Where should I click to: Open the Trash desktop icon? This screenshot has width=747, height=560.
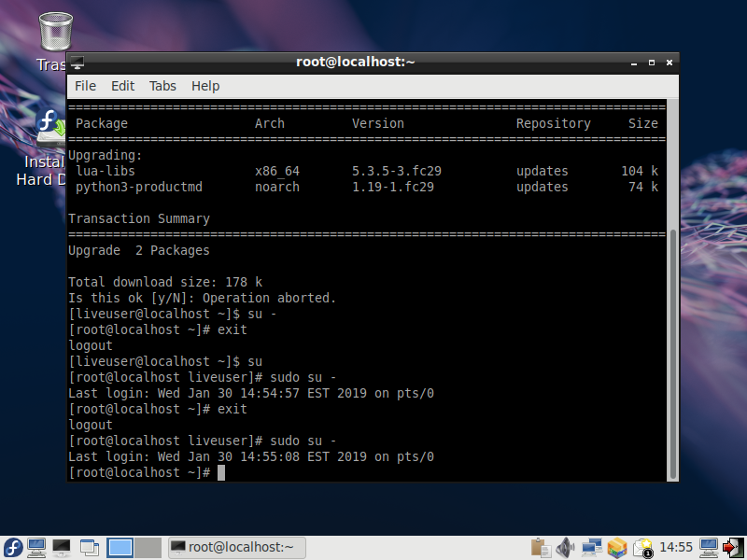pyautogui.click(x=55, y=32)
